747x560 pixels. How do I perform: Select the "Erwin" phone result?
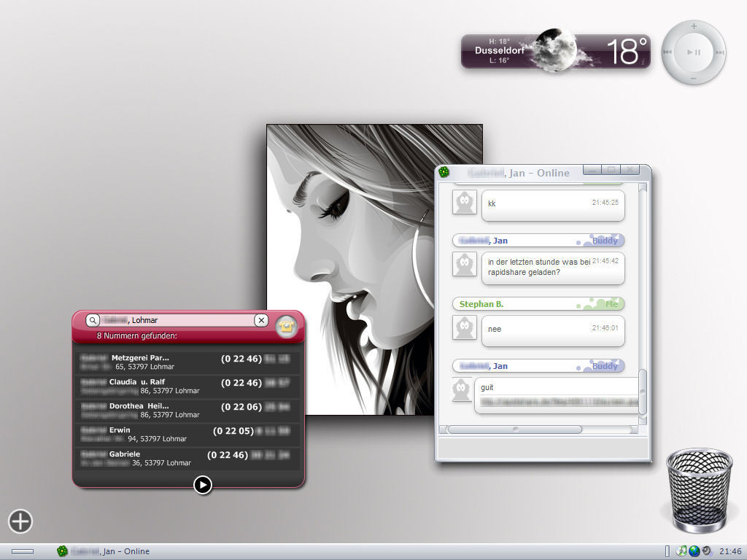187,435
